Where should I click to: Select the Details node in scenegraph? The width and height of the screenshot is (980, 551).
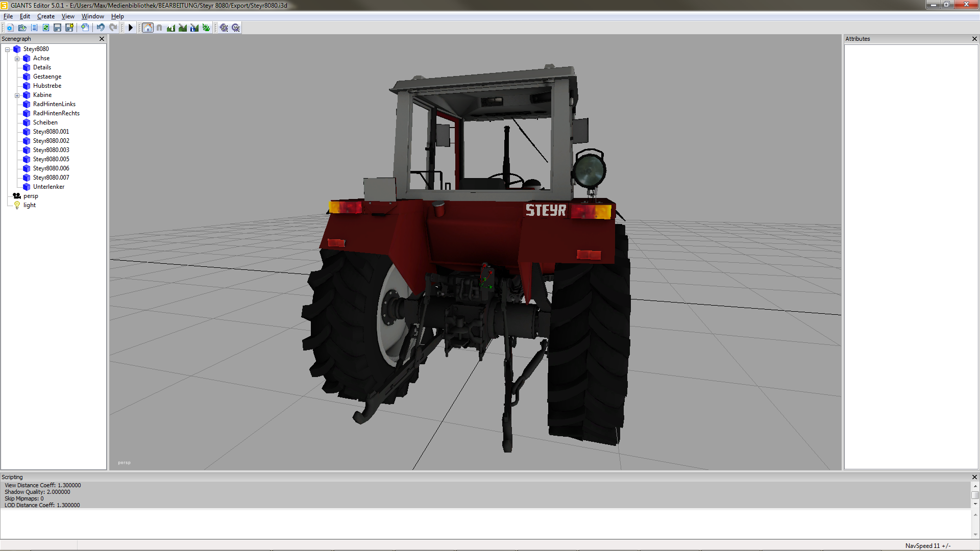click(x=42, y=67)
